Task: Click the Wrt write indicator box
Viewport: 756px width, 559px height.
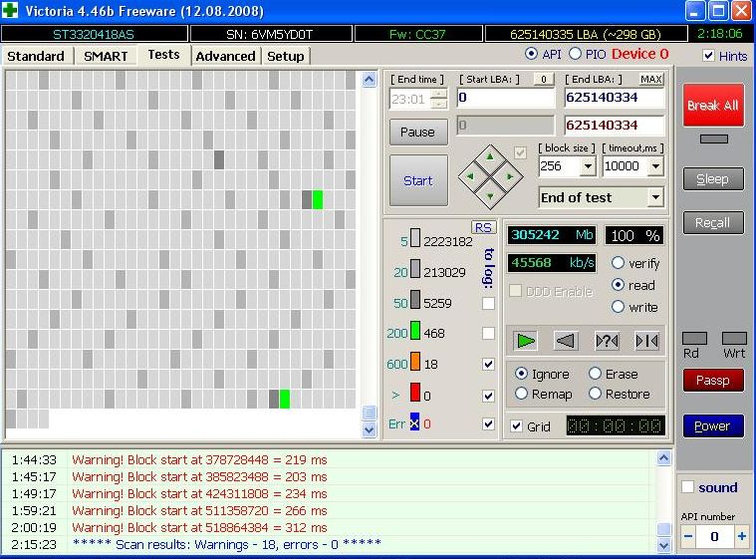Action: [734, 338]
